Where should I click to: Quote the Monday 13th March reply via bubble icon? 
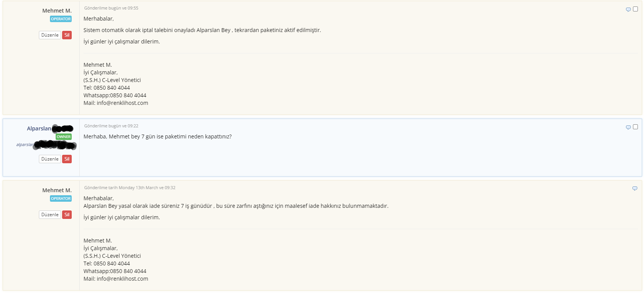click(x=635, y=188)
